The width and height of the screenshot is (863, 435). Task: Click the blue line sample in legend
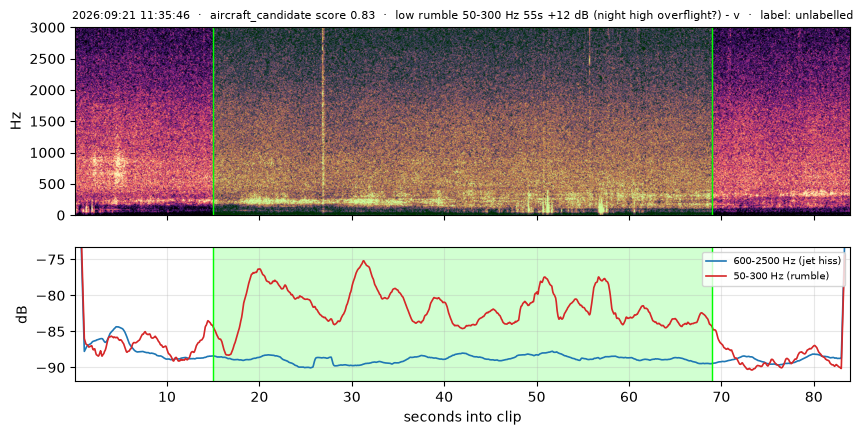click(x=717, y=261)
